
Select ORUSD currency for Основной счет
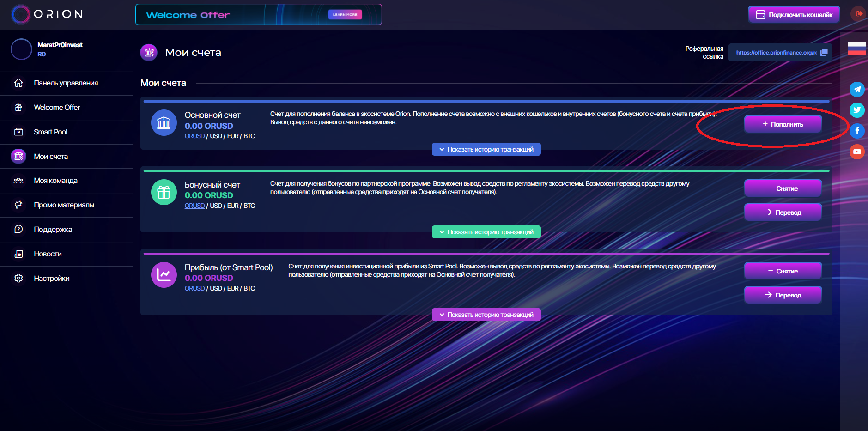pyautogui.click(x=194, y=136)
